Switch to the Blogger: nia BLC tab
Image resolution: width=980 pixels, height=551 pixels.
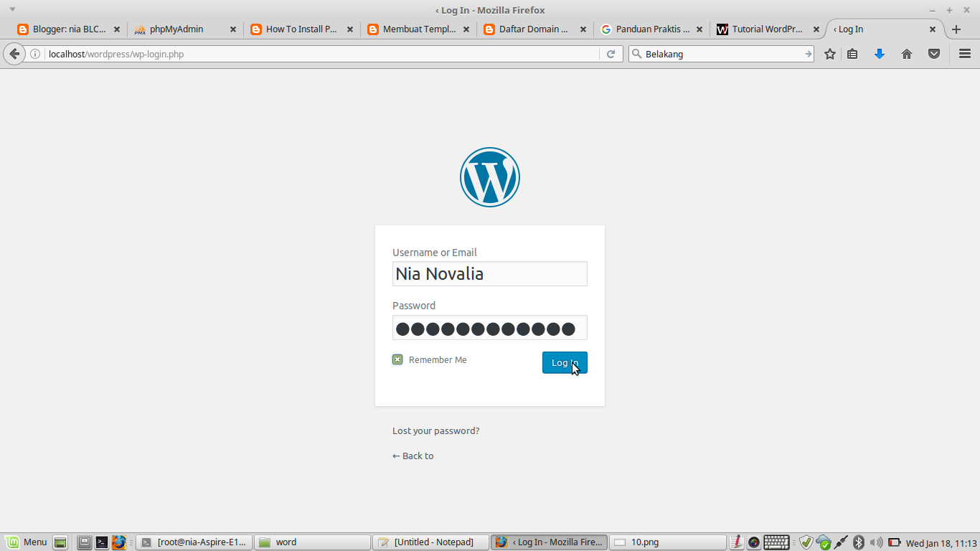coord(69,29)
